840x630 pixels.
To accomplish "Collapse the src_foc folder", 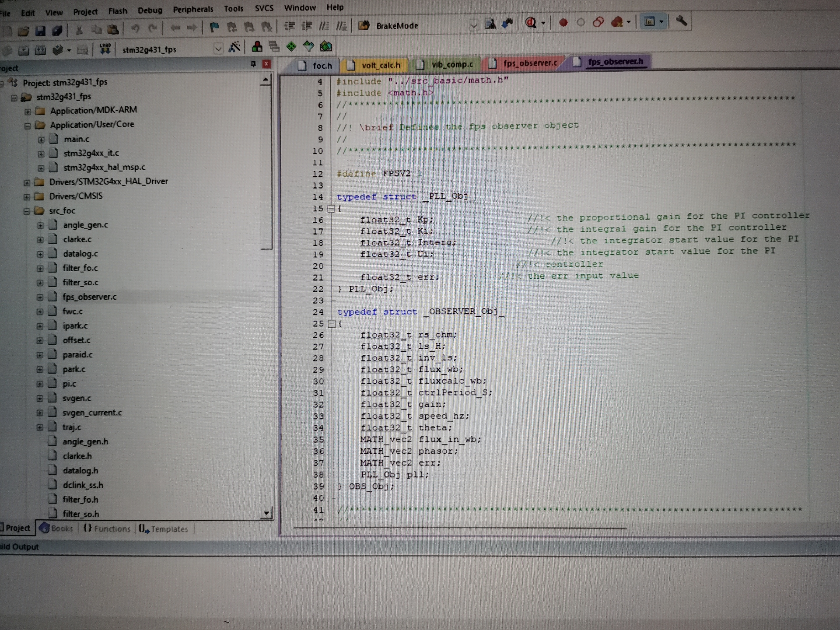I will [x=27, y=211].
